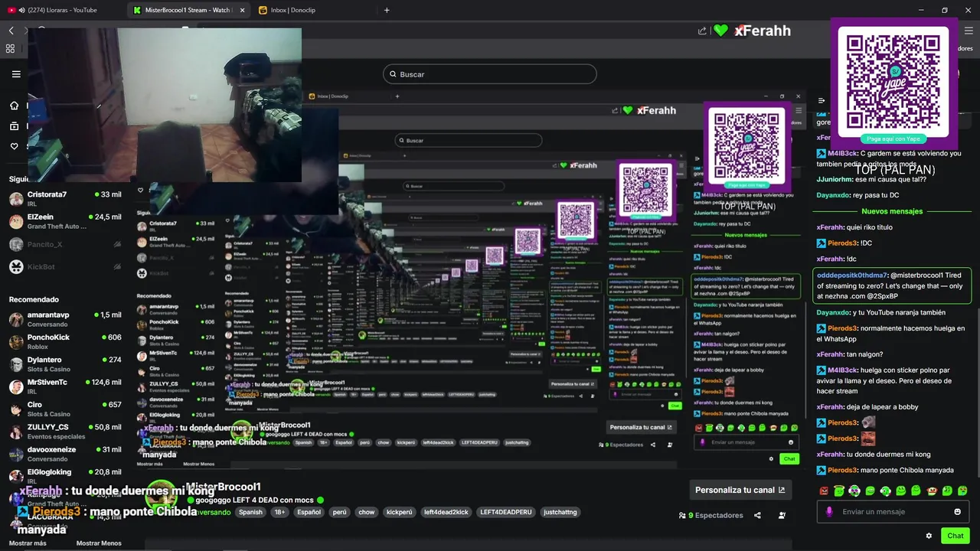980x551 pixels.
Task: Click the Enviar un mensaje chat input
Action: 892,512
